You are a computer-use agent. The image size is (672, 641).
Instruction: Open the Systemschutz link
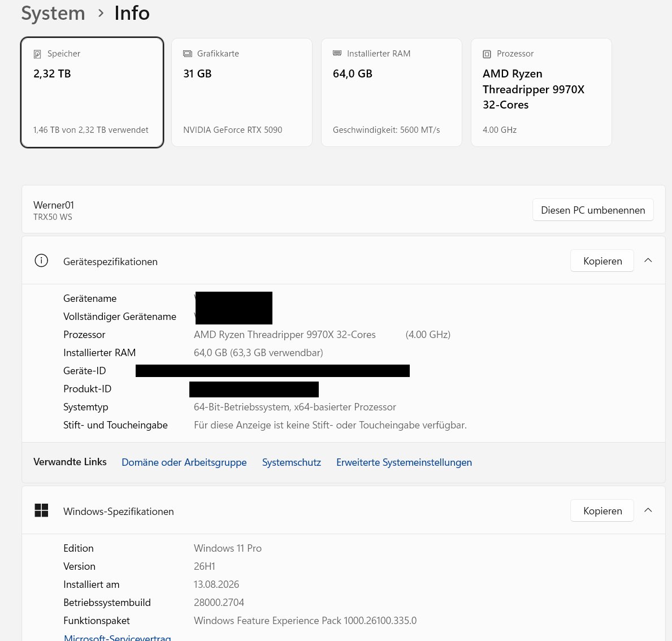click(292, 462)
